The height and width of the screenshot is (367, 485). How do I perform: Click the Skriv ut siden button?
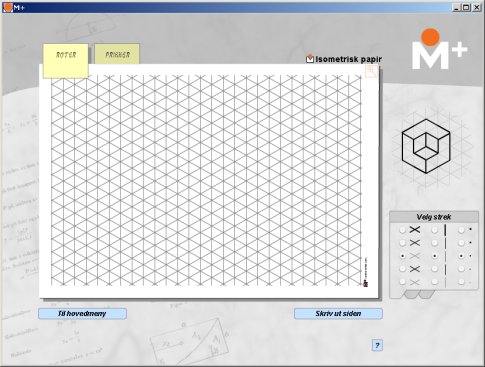coord(338,314)
